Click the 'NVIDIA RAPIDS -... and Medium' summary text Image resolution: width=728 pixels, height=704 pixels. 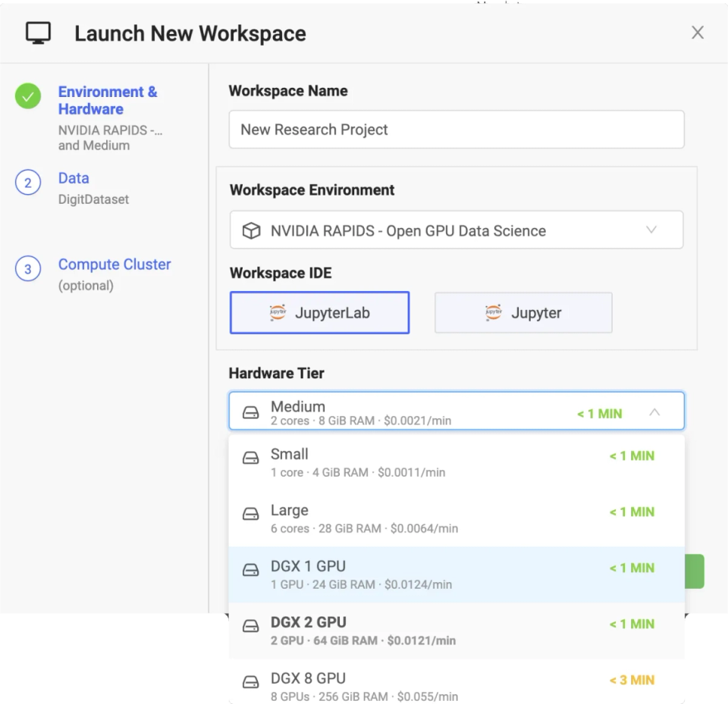point(111,138)
